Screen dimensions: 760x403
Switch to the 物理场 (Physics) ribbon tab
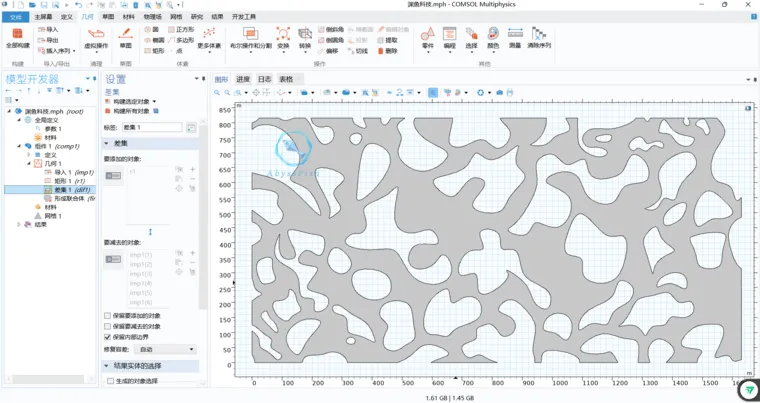[153, 16]
